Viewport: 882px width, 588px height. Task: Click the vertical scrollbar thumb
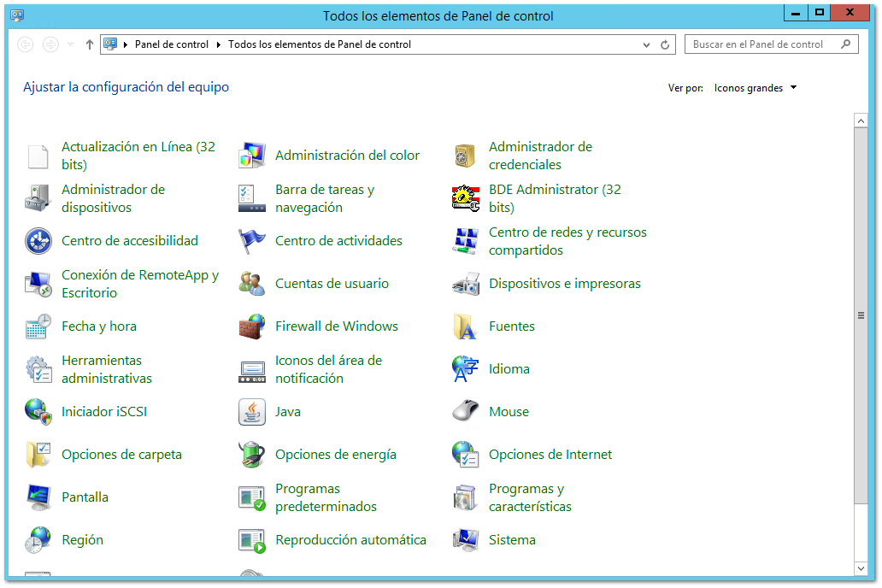(861, 315)
